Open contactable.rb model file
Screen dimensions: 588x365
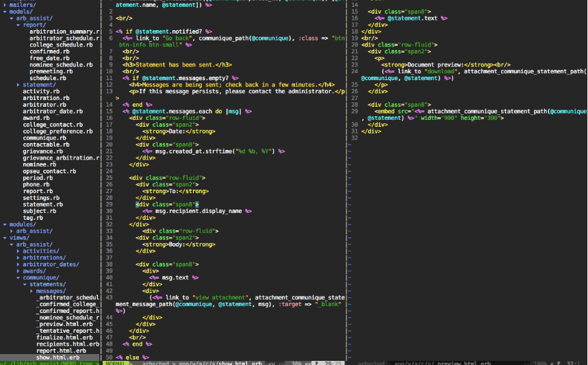click(x=46, y=144)
